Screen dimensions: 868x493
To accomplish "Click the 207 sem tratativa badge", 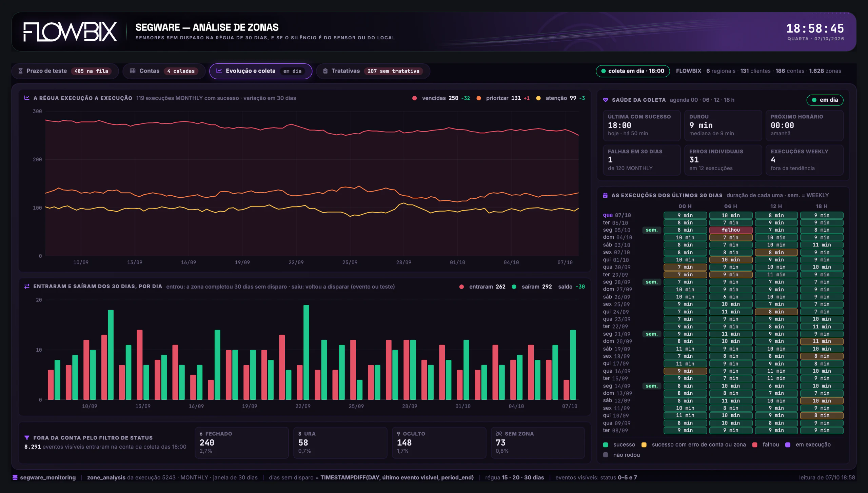I will [x=393, y=71].
